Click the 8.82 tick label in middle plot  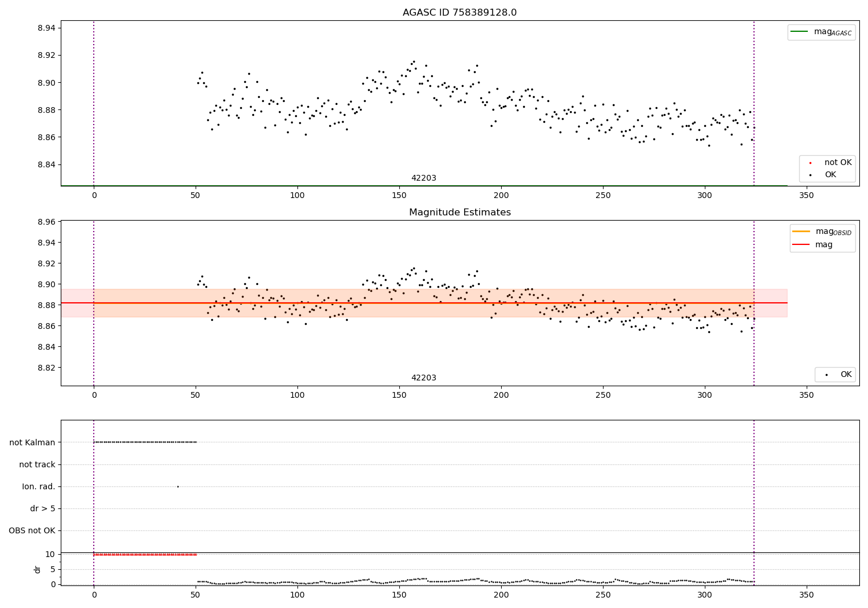pos(46,368)
